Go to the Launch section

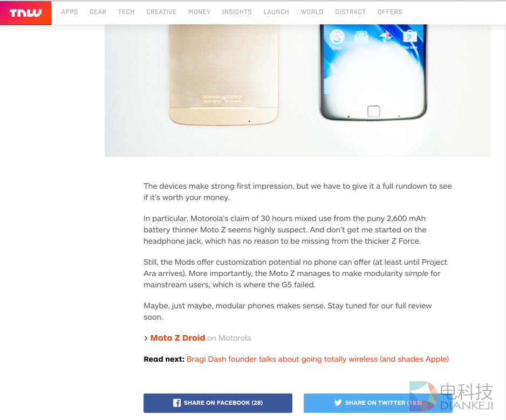[x=276, y=12]
